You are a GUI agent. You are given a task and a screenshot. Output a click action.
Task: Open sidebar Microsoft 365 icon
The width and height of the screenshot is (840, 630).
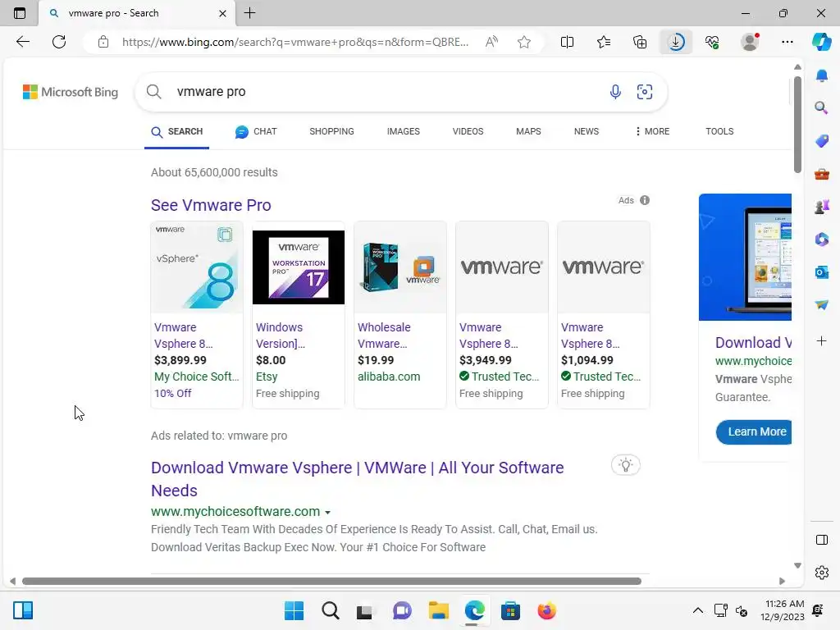click(x=822, y=240)
